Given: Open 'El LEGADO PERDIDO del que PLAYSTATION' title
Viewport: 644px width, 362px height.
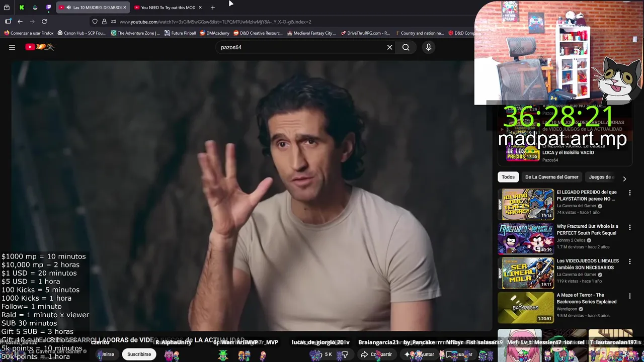Looking at the screenshot, I should pos(587,195).
